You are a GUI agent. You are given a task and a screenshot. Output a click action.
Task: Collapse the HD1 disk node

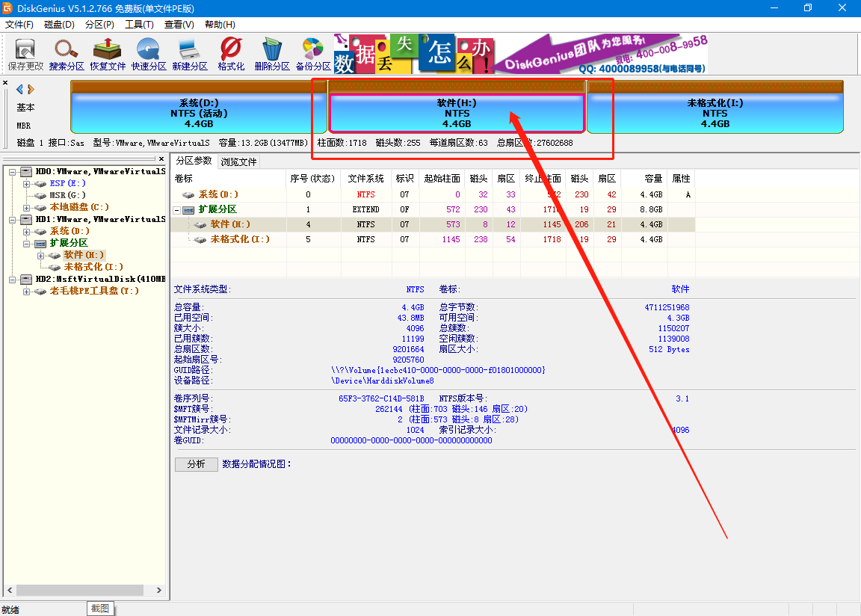tap(13, 220)
